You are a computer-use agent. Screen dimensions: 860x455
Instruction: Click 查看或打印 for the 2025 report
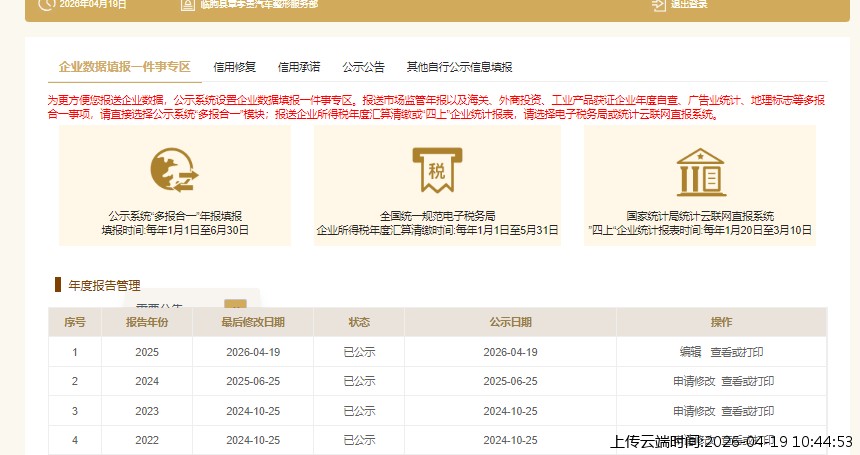pos(737,352)
